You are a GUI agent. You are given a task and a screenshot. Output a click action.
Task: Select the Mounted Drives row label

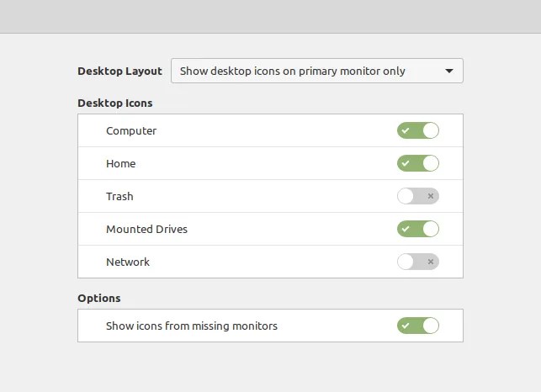(x=146, y=229)
